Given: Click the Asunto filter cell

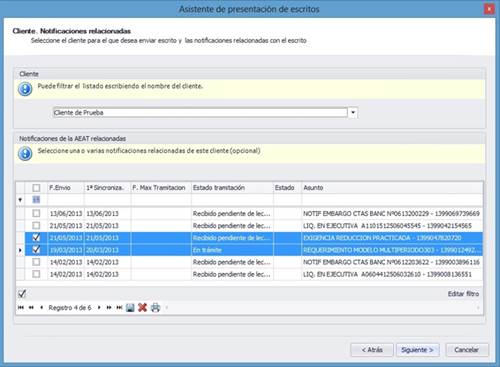Looking at the screenshot, I should [x=392, y=200].
